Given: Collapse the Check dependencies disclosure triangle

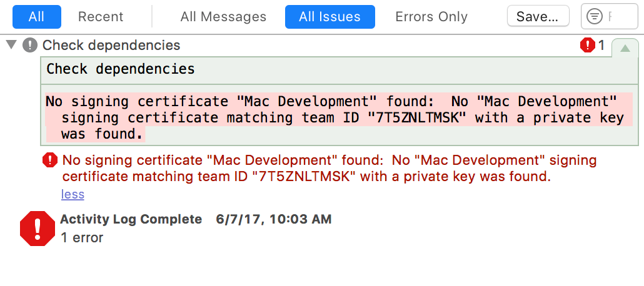Looking at the screenshot, I should tap(11, 44).
